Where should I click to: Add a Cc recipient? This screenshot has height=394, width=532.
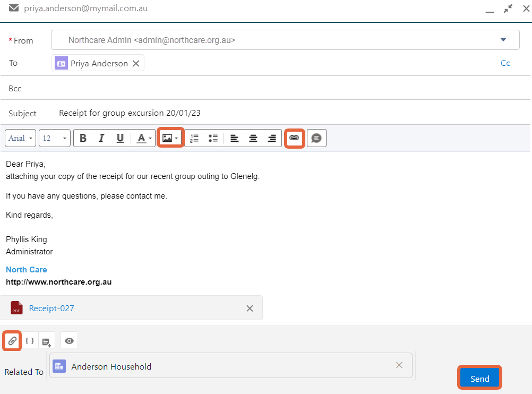click(505, 63)
